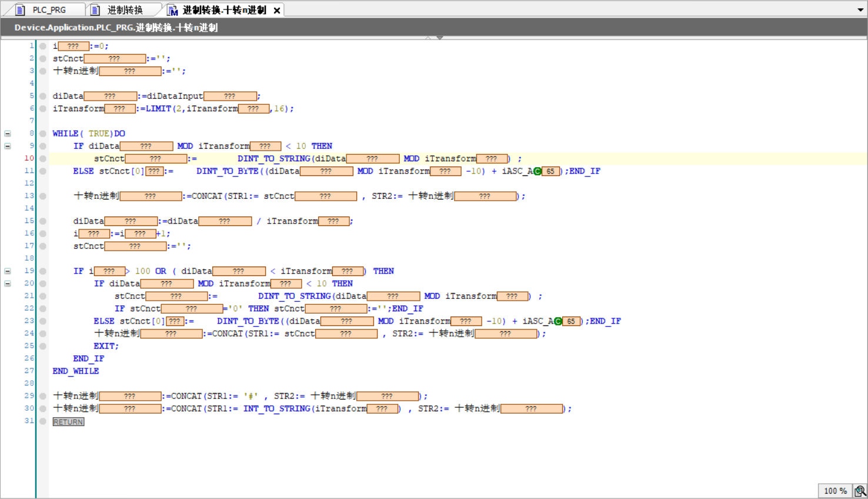Click the 65 value box on line 11

click(551, 171)
